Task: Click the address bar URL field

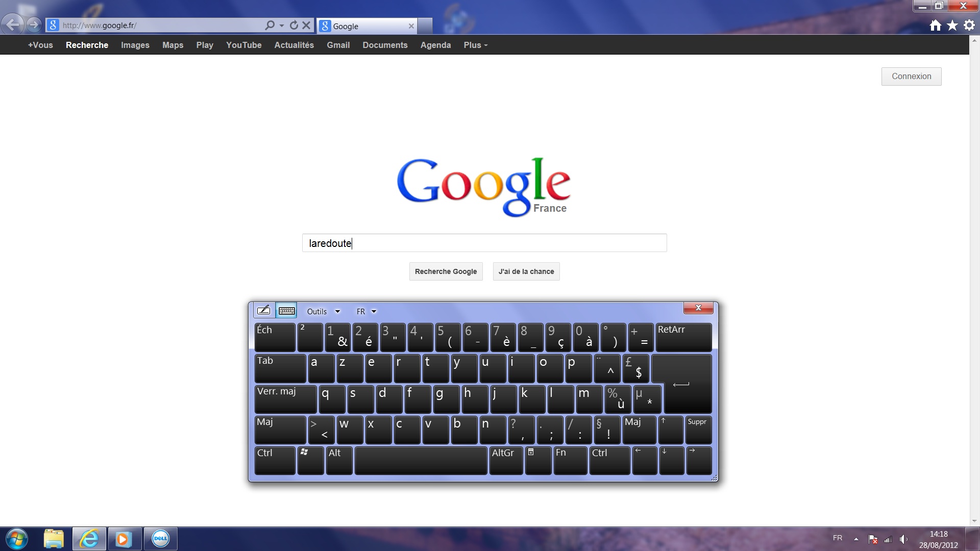Action: pos(161,25)
